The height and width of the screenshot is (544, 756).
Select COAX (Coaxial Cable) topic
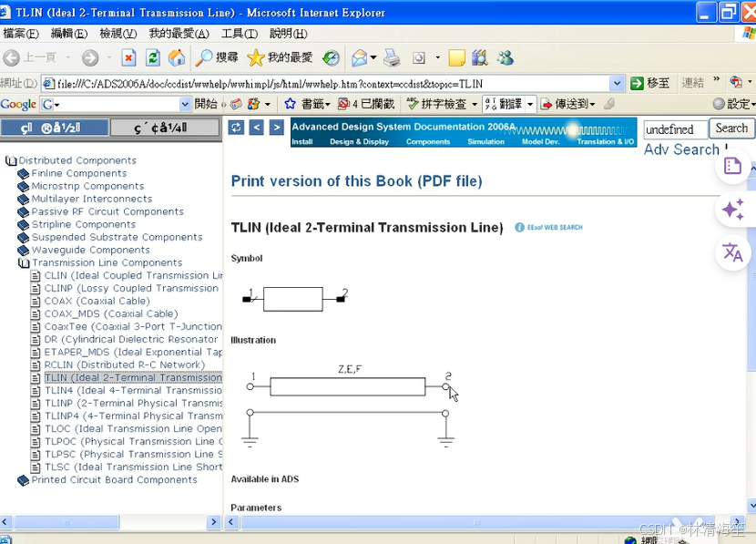click(97, 301)
